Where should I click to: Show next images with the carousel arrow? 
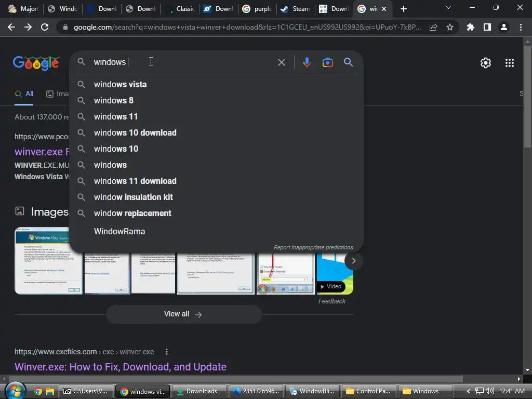353,261
